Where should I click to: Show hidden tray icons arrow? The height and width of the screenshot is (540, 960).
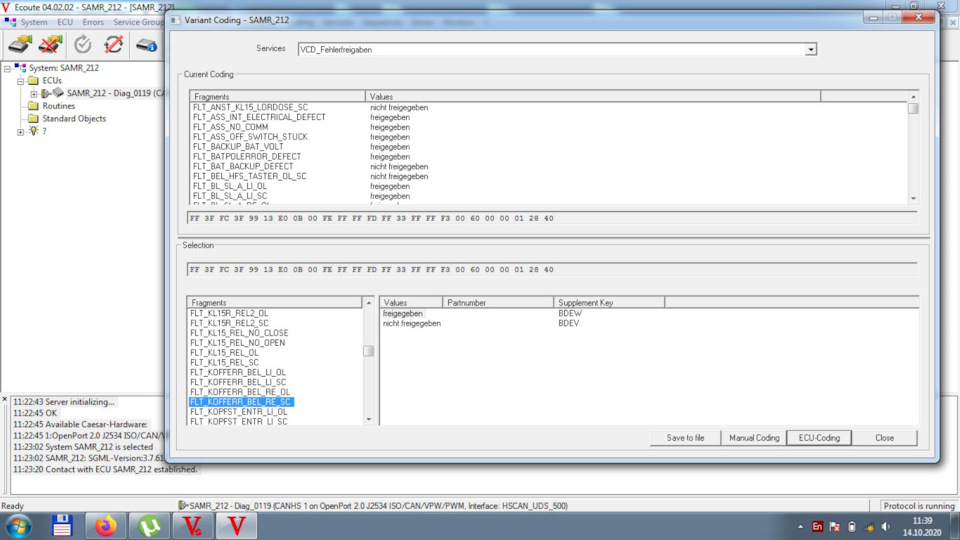click(800, 527)
